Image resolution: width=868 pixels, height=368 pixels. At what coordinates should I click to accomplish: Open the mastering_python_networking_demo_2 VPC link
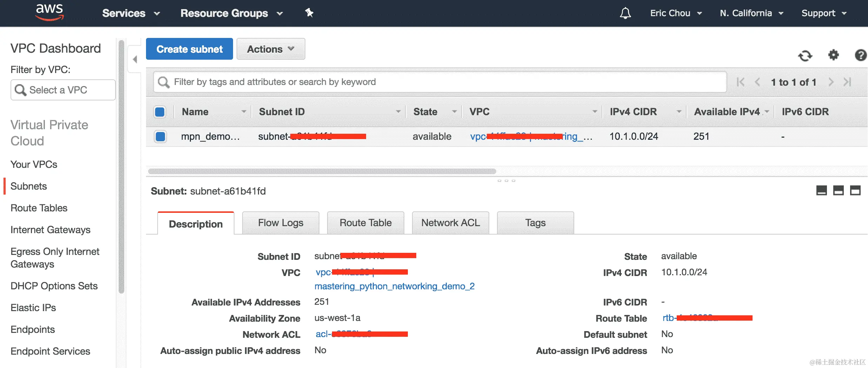(x=394, y=286)
